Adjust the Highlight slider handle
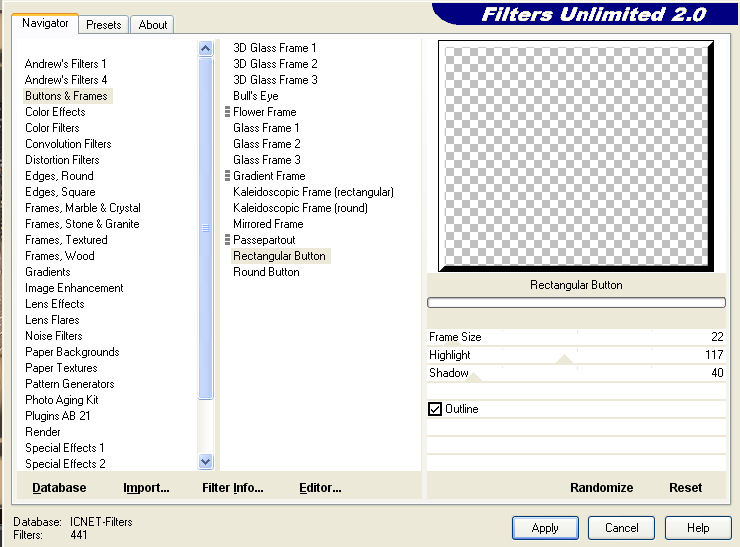Image resolution: width=740 pixels, height=547 pixels. 564,359
